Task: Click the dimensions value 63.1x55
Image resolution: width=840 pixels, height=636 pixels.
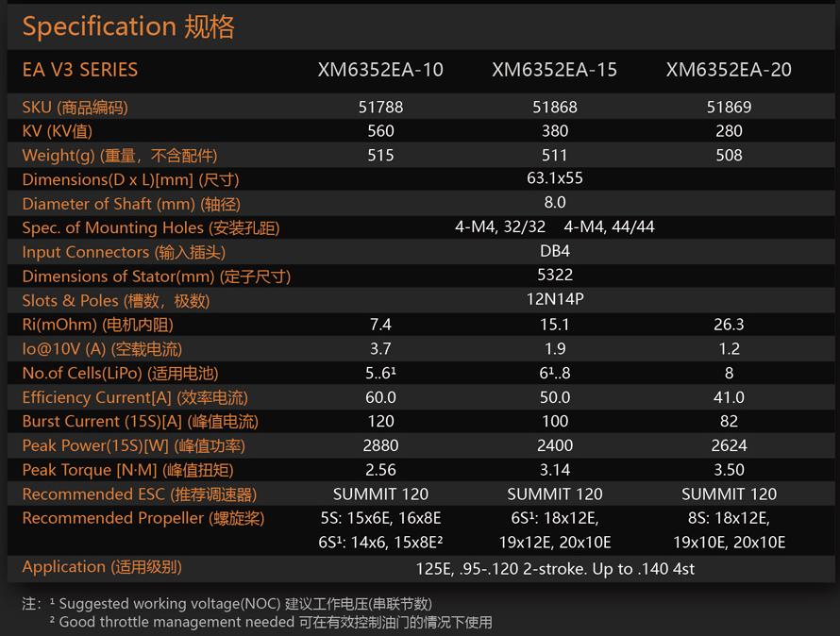Action: pyautogui.click(x=555, y=178)
